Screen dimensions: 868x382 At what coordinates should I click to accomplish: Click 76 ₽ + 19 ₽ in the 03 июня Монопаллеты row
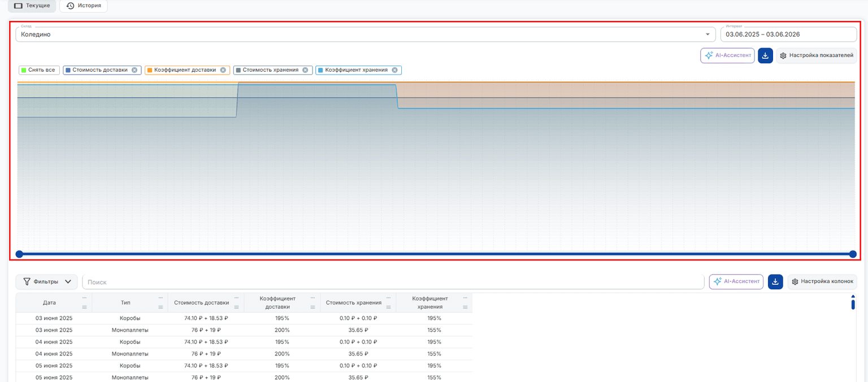[x=206, y=330]
